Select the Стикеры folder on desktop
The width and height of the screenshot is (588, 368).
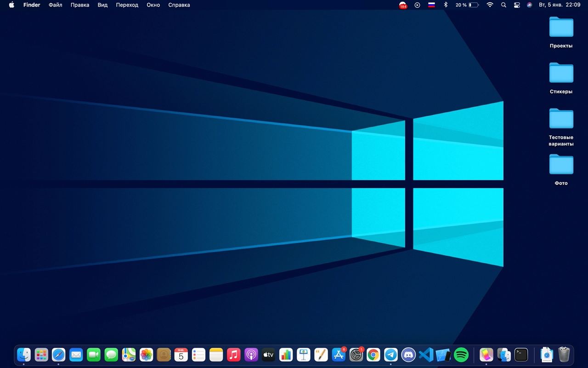(561, 78)
